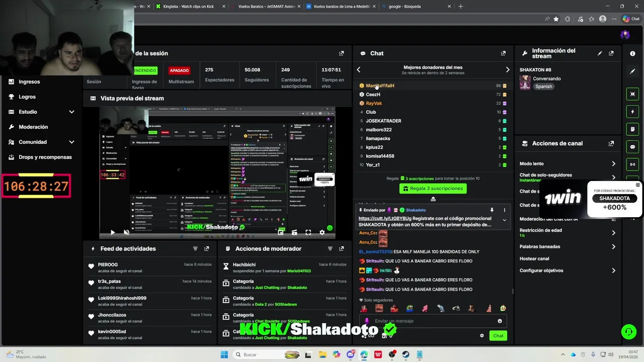Open the user avatar menu
The height and width of the screenshot is (362, 644).
[625, 35]
